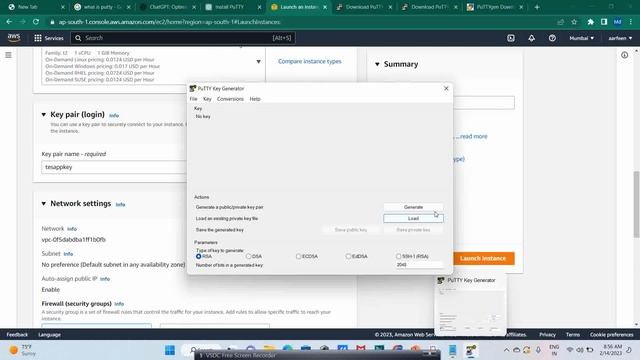This screenshot has height=360, width=640.
Task: Select the EdDSA key type
Action: click(348, 256)
